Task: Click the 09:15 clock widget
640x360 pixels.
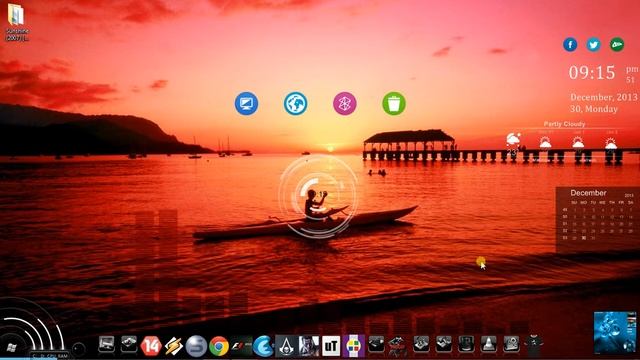Action: point(592,73)
